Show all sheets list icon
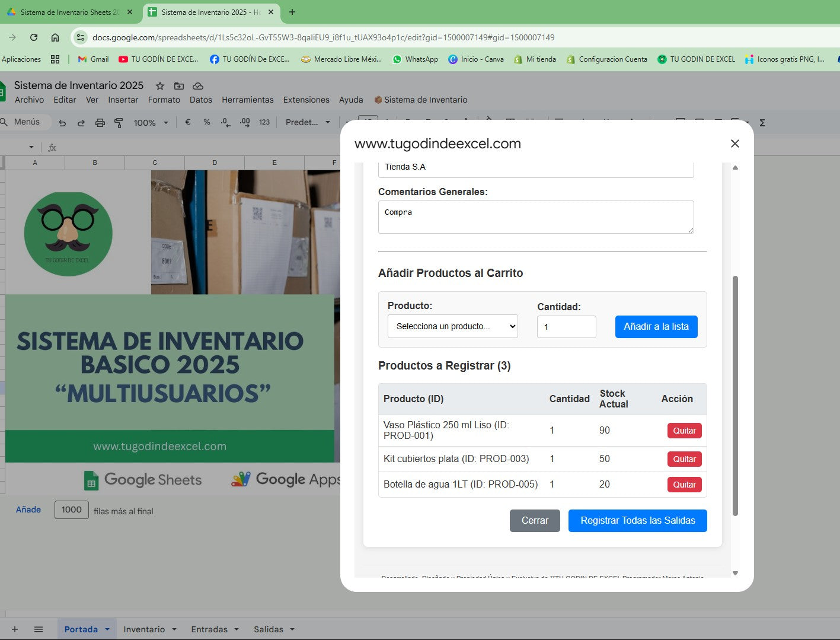 [39, 629]
